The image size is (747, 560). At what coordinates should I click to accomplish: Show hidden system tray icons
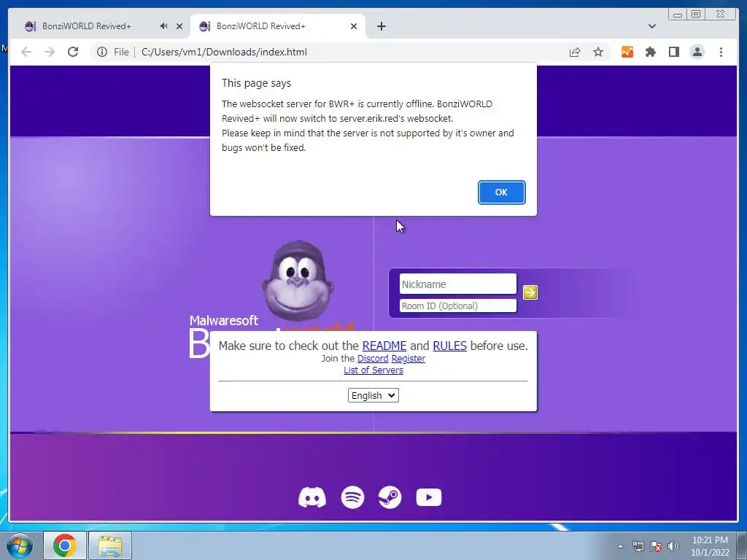620,546
